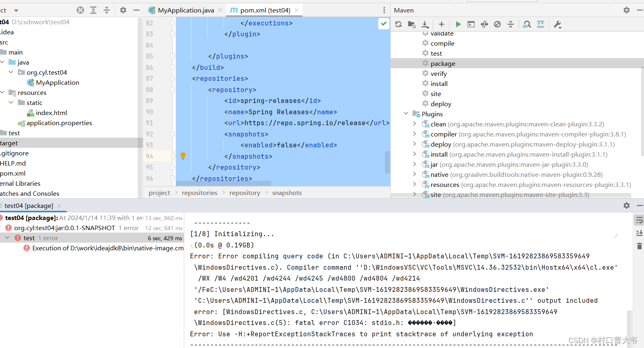Open Maven settings wrench
This screenshot has height=348, width=644.
(558, 24)
